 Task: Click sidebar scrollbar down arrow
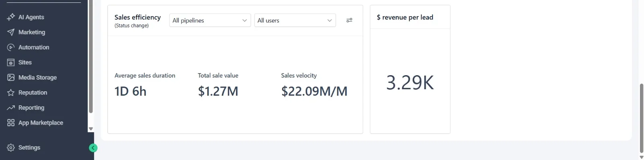click(x=91, y=129)
